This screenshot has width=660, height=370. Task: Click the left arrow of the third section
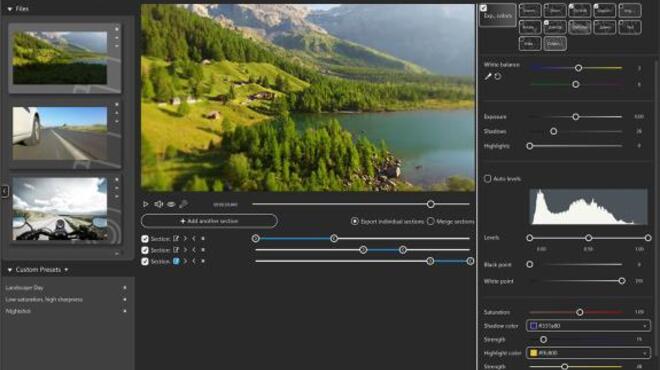point(194,261)
